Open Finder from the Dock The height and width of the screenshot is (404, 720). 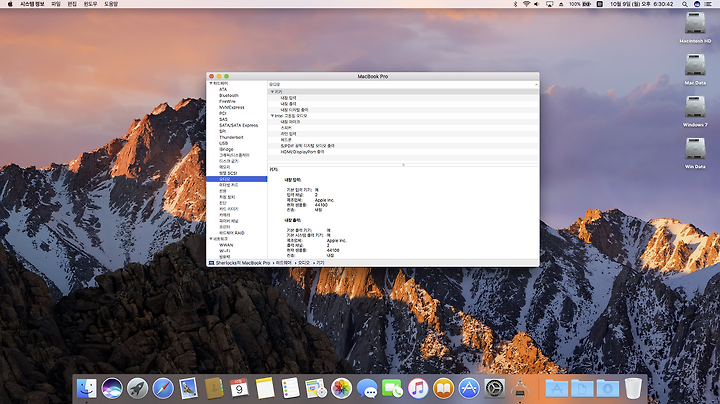click(x=86, y=388)
